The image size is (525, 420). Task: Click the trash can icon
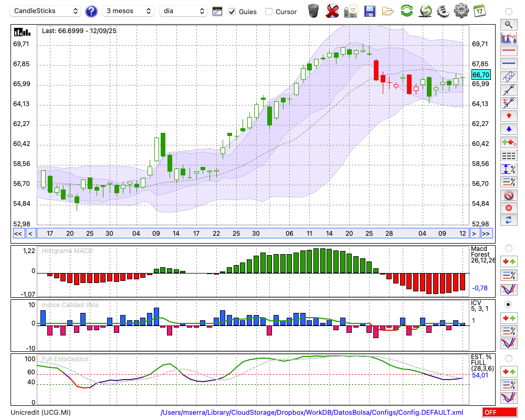pyautogui.click(x=313, y=11)
